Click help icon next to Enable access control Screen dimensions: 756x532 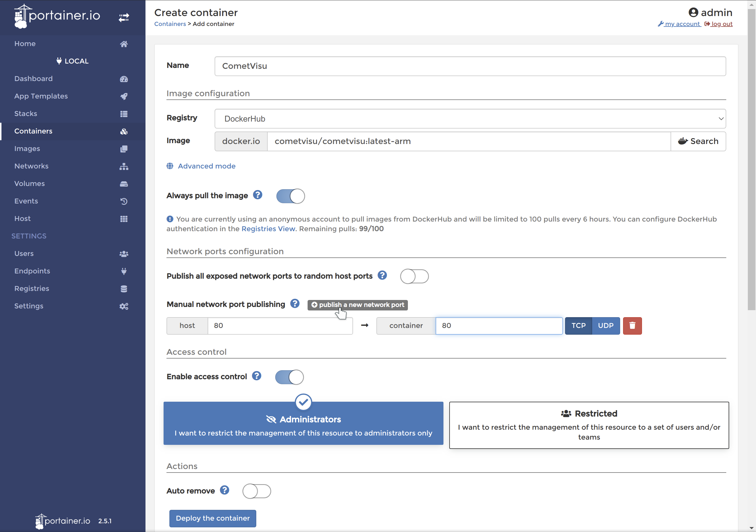tap(257, 376)
